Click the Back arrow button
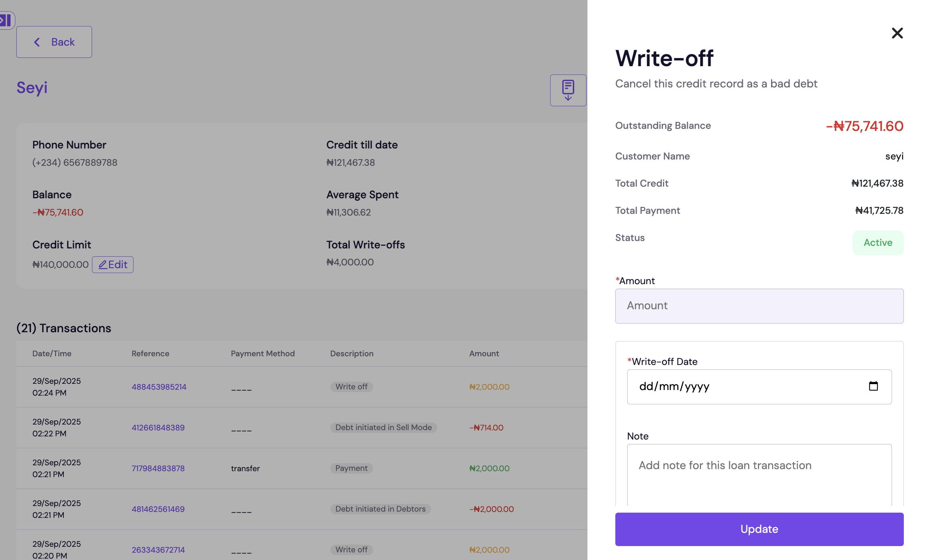The width and height of the screenshot is (931, 560). click(x=54, y=42)
